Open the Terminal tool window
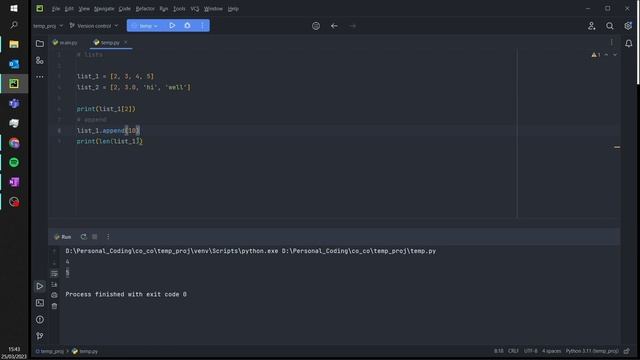Viewport: 640px width, 360px height. [40, 303]
